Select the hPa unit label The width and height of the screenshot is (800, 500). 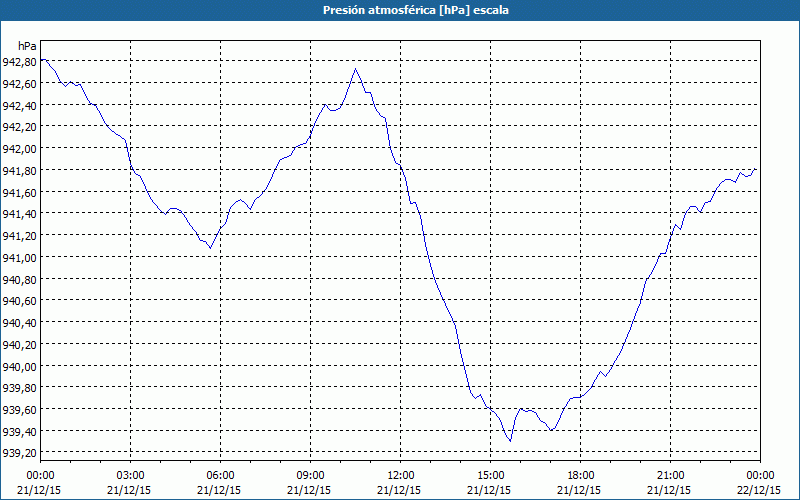tap(27, 46)
